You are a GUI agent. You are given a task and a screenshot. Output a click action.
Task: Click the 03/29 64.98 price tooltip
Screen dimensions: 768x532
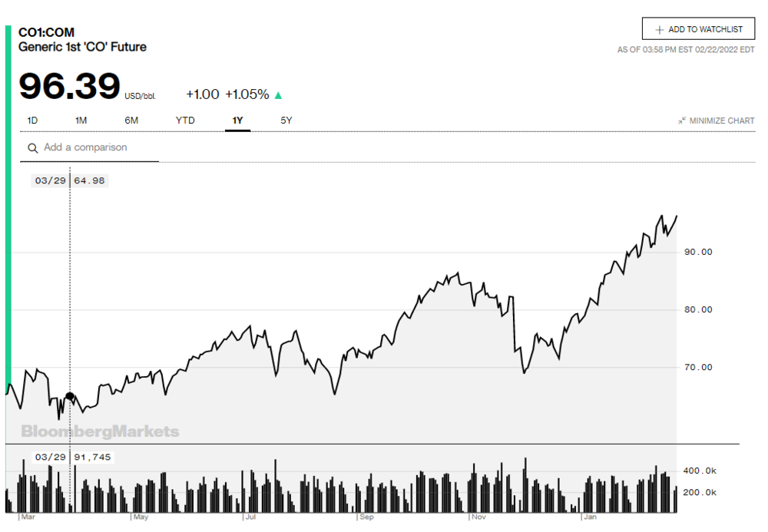pyautogui.click(x=69, y=181)
